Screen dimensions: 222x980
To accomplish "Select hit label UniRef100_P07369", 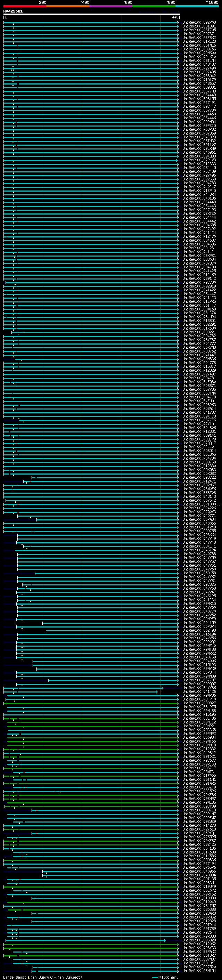I will (199, 133).
